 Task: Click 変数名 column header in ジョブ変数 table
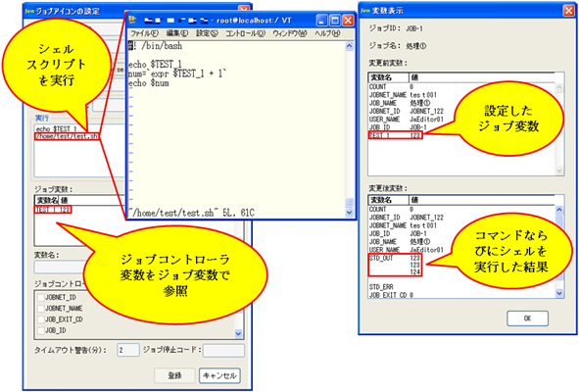[47, 200]
